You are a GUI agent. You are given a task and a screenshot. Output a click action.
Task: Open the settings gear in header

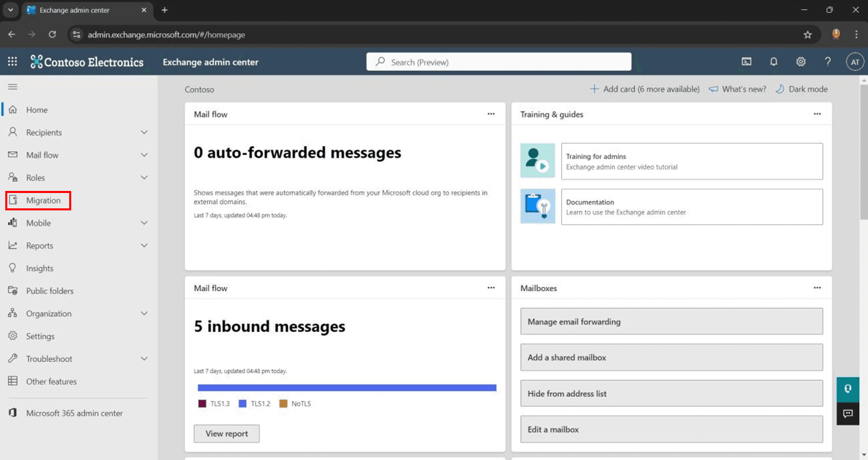pyautogui.click(x=800, y=61)
